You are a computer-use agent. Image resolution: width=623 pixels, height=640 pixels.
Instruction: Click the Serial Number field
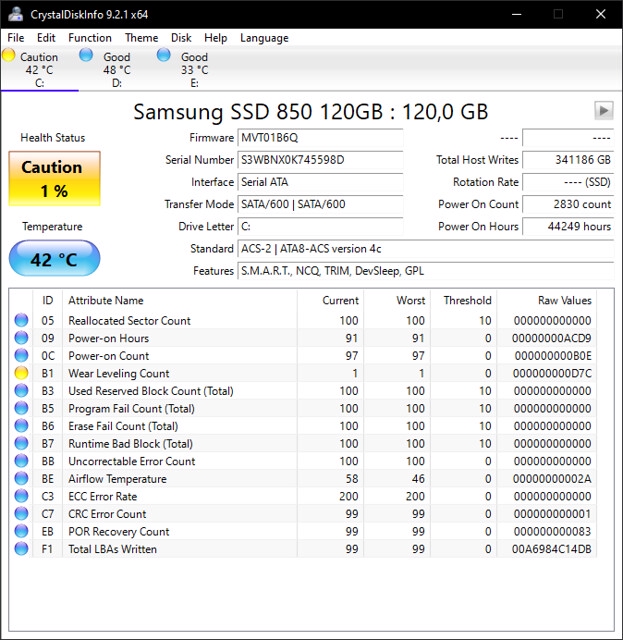tap(320, 160)
